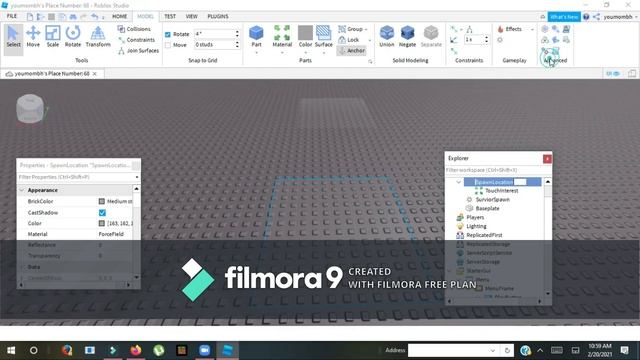This screenshot has height=360, width=640.
Task: Activate the Scale tool
Action: [53, 36]
